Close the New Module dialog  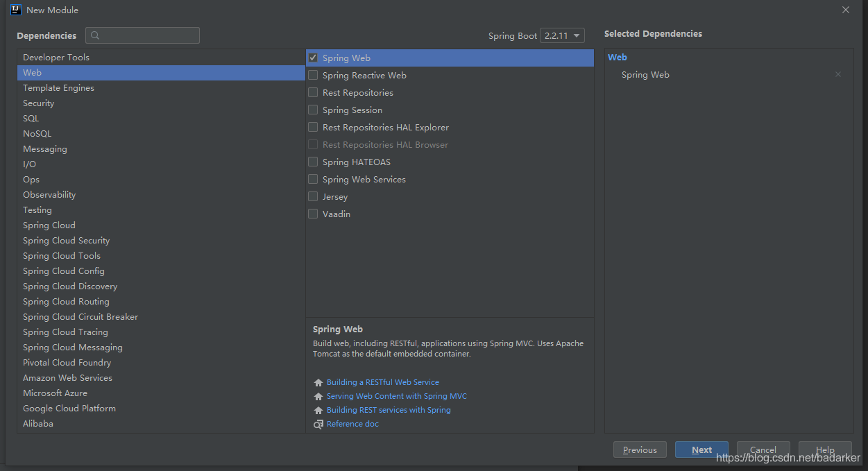[846, 10]
